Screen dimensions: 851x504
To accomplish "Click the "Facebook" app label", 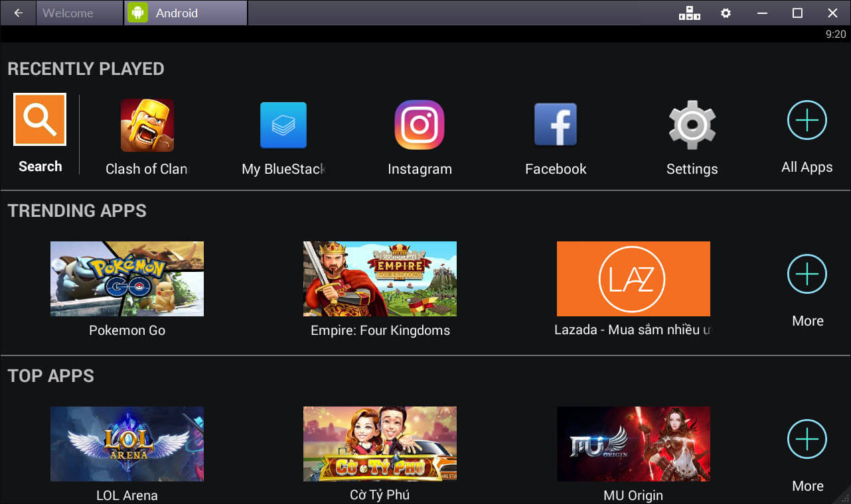I will (556, 169).
